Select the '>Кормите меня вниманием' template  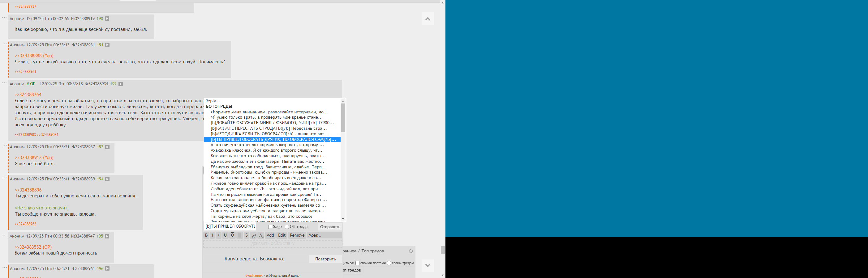pyautogui.click(x=272, y=112)
